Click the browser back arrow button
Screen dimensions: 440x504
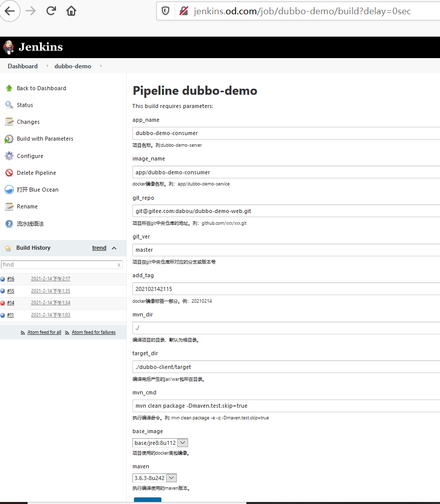click(x=10, y=11)
